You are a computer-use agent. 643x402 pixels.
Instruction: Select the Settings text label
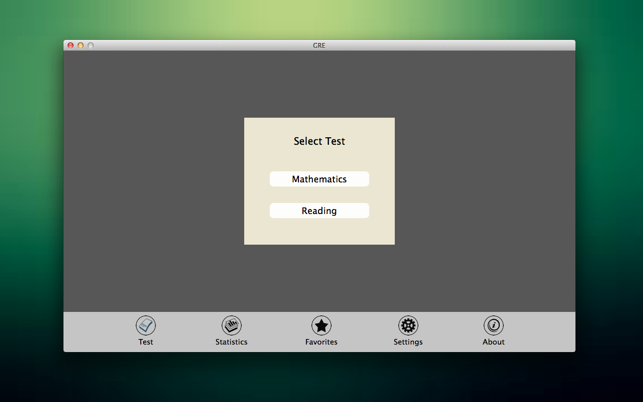click(x=408, y=342)
